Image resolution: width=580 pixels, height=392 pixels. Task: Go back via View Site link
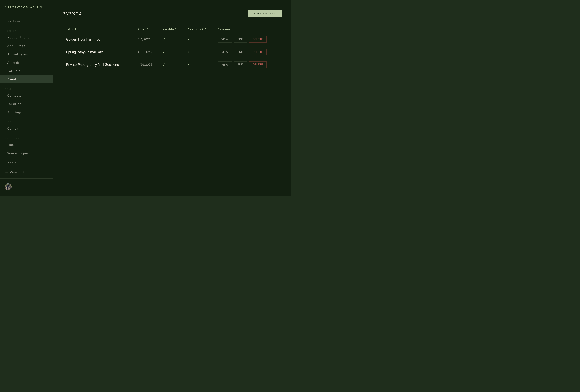pyautogui.click(x=15, y=172)
